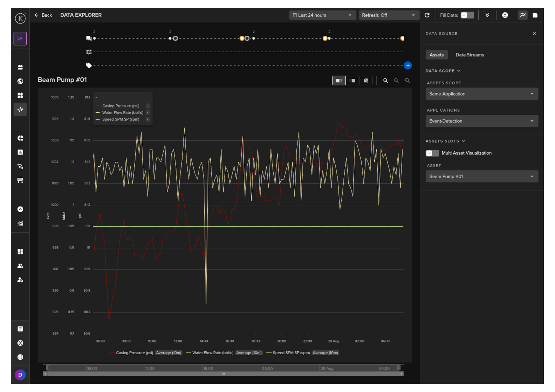Open the user settings sidebar icon
Image resolution: width=555 pixels, height=392 pixels.
[x=20, y=280]
